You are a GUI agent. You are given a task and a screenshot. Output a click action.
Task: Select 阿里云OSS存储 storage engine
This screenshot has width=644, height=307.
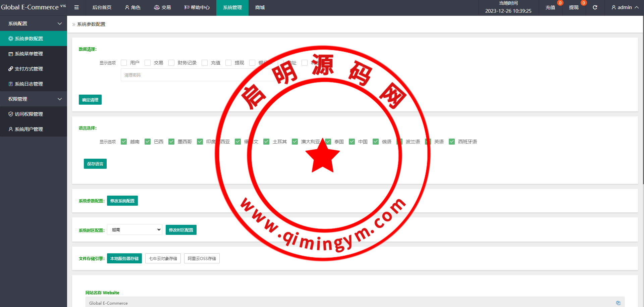coord(202,258)
